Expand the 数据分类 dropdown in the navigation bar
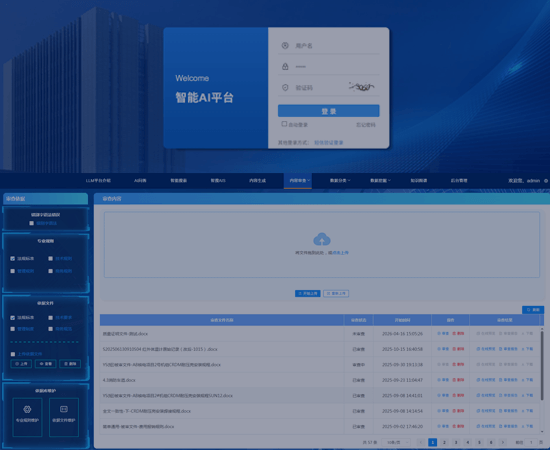The height and width of the screenshot is (450, 550). [340, 181]
